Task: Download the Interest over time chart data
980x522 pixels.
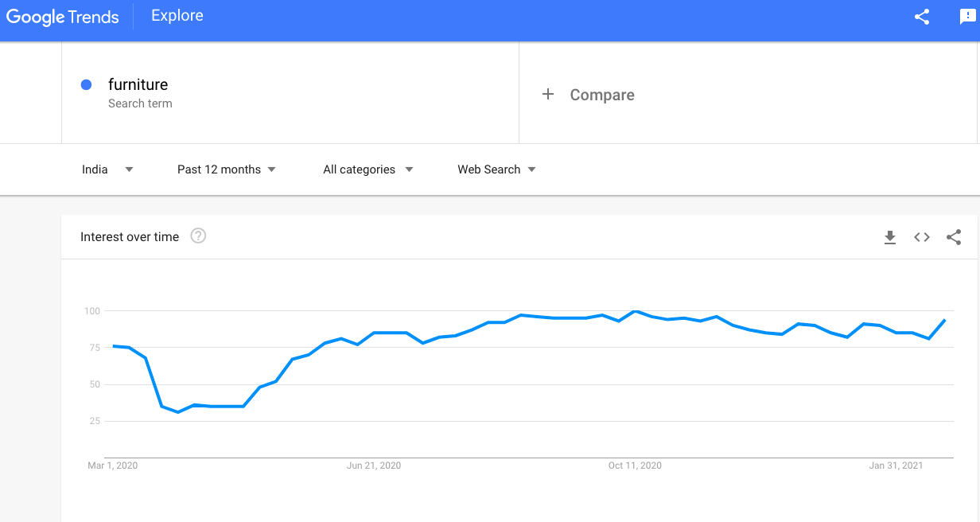Action: pyautogui.click(x=890, y=237)
